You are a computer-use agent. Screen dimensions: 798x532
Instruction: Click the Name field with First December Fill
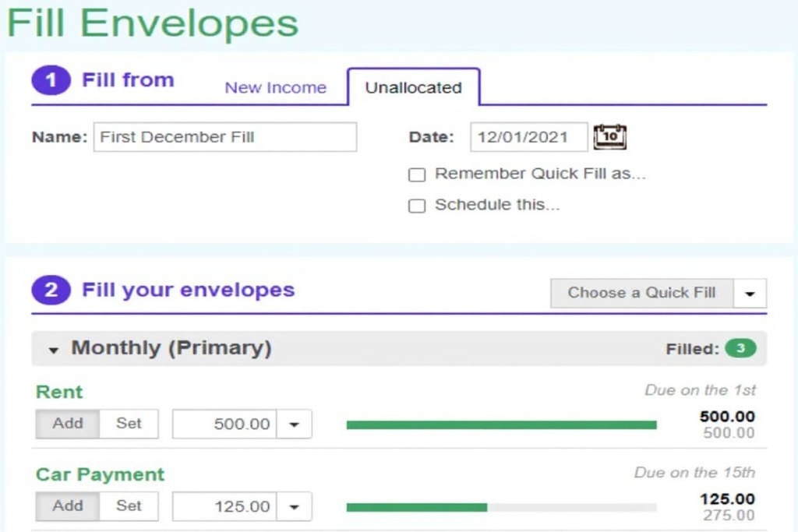224,137
